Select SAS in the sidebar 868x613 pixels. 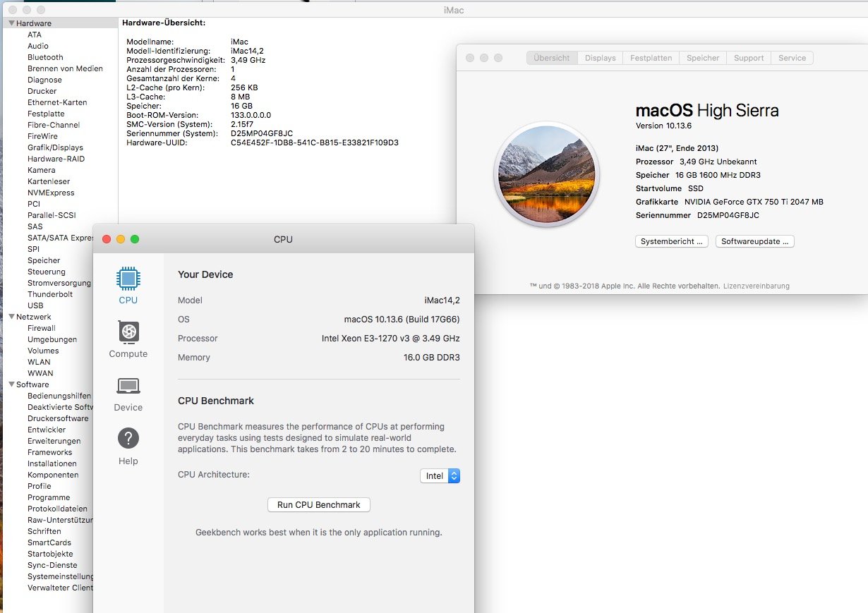click(35, 226)
